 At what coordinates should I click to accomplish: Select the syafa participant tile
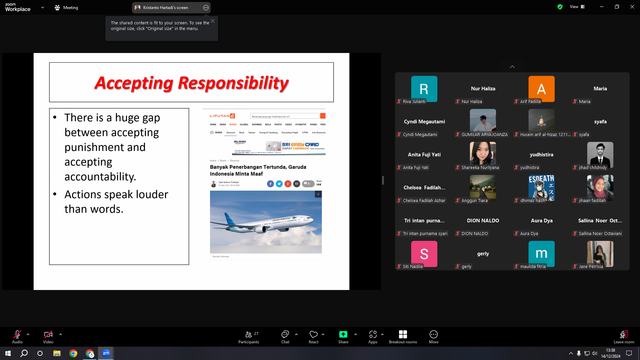point(600,122)
